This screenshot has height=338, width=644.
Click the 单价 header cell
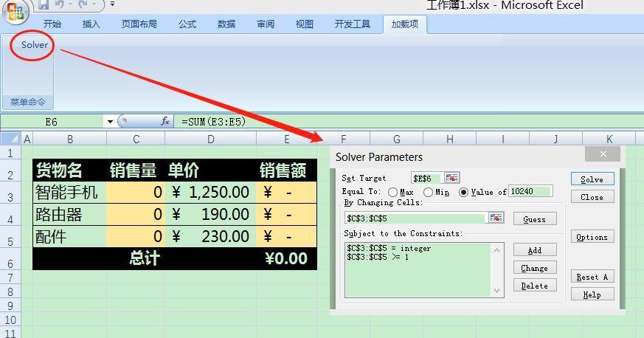(x=211, y=170)
